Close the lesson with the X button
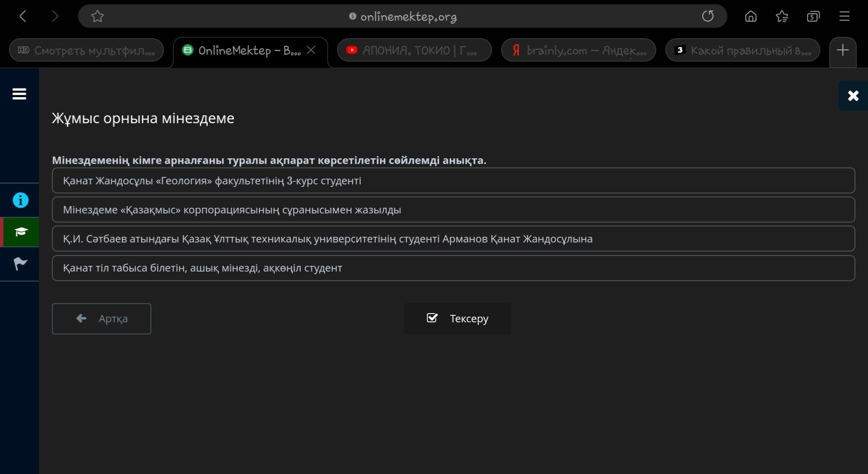 (853, 96)
